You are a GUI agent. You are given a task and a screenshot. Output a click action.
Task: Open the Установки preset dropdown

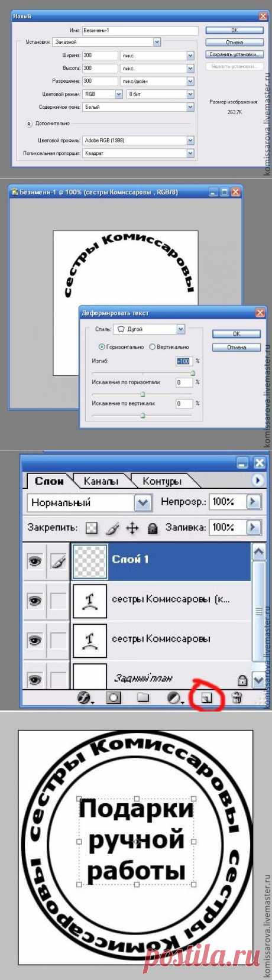157,42
